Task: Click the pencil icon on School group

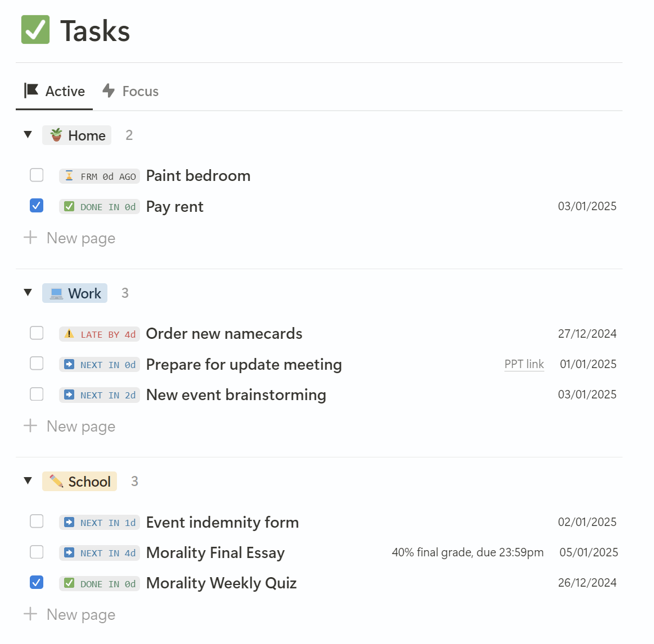Action: point(56,482)
